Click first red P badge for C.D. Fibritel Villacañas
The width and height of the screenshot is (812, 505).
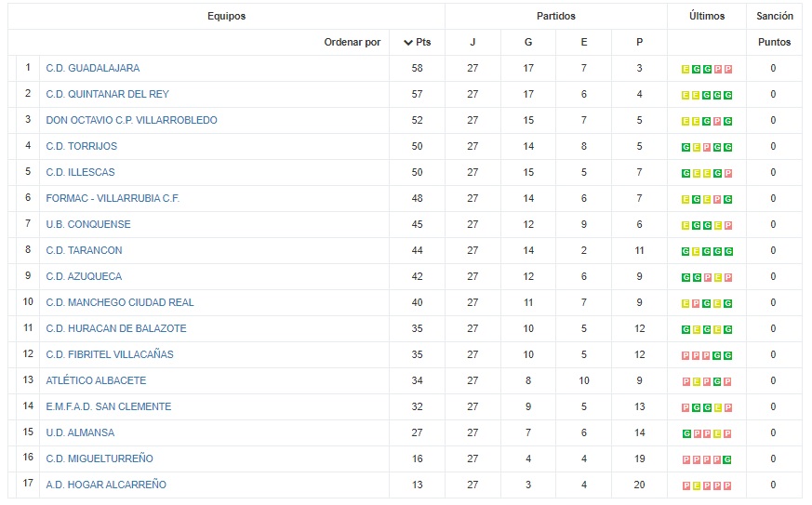pyautogui.click(x=686, y=355)
